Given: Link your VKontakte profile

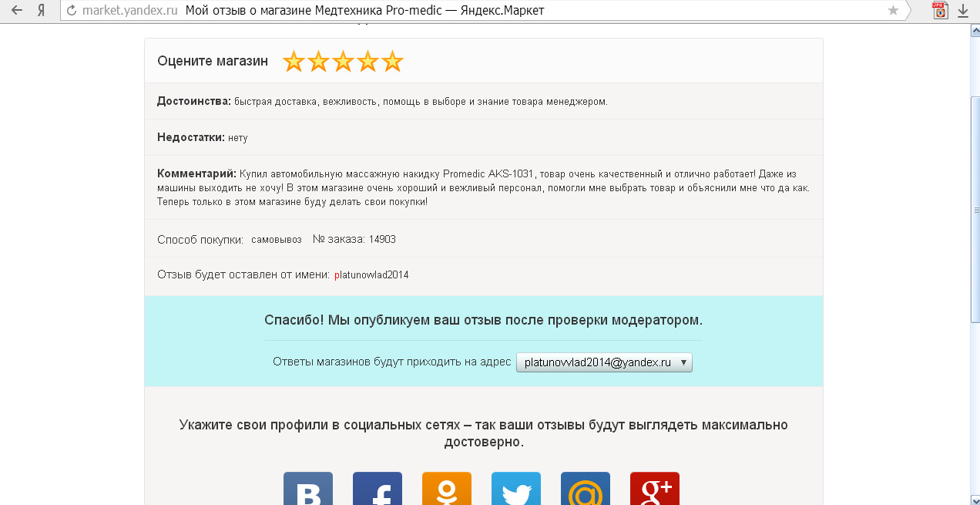Looking at the screenshot, I should (x=308, y=489).
